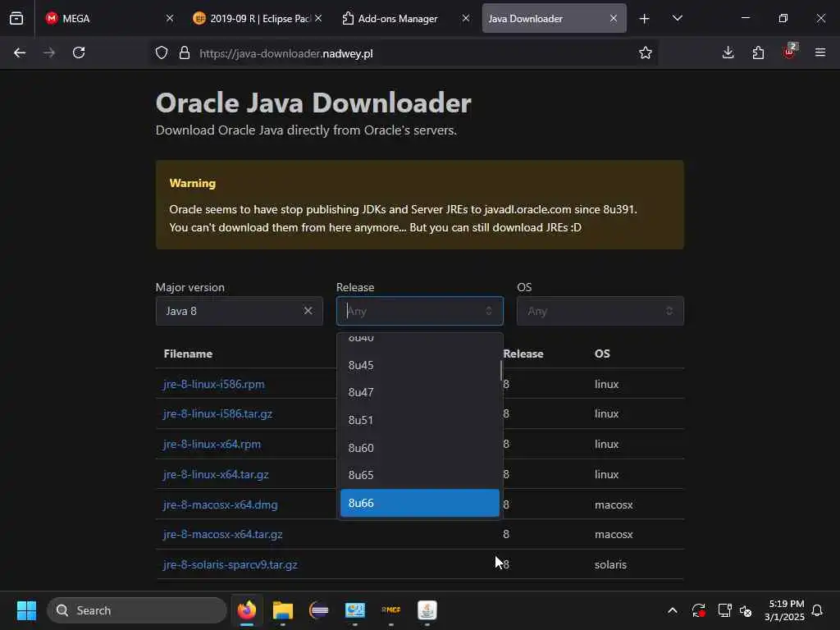Click the OS column header
Screen dimensions: 840x630
[x=602, y=354]
